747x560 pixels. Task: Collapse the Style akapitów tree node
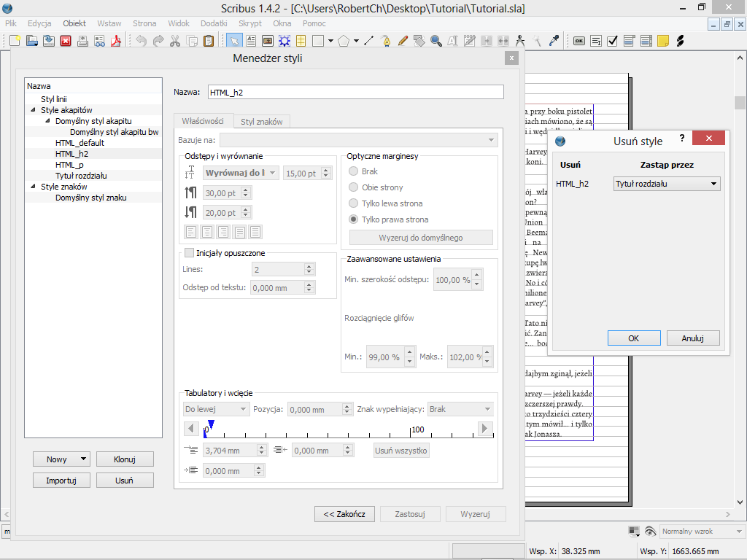pyautogui.click(x=33, y=110)
